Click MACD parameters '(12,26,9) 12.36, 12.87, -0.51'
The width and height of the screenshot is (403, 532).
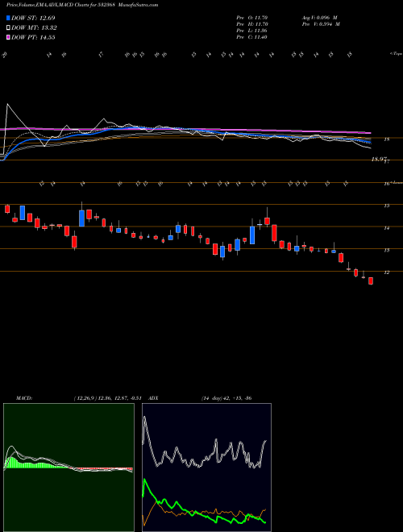tap(110, 398)
